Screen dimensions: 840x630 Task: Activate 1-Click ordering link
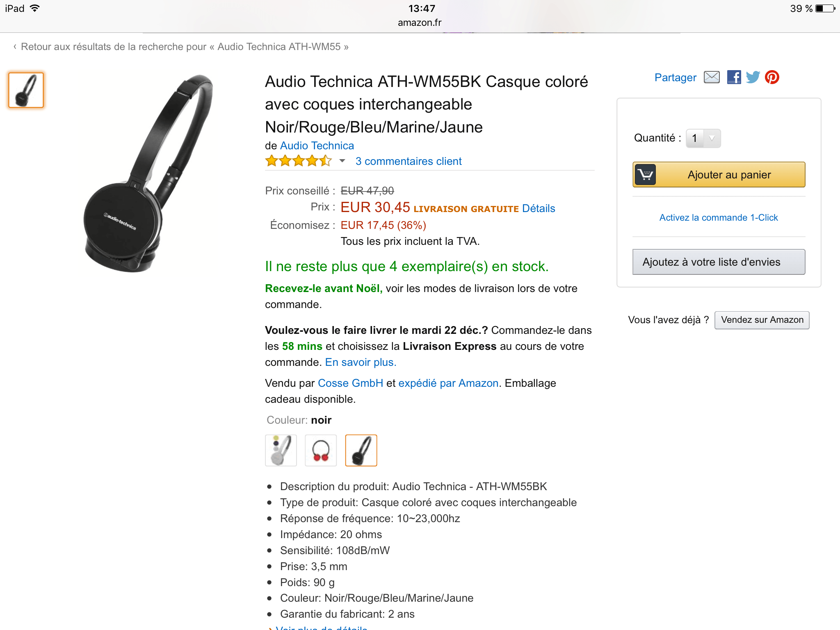tap(718, 217)
